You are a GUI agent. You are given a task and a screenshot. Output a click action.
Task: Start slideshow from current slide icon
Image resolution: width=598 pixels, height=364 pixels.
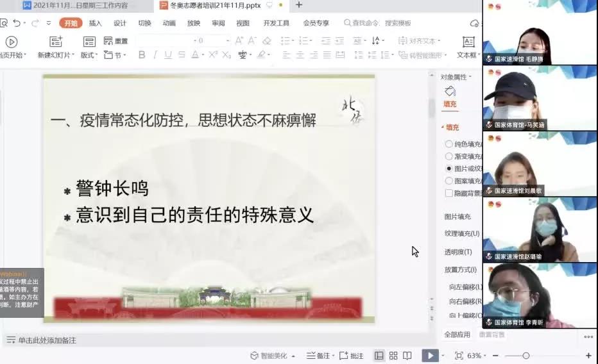(430, 356)
